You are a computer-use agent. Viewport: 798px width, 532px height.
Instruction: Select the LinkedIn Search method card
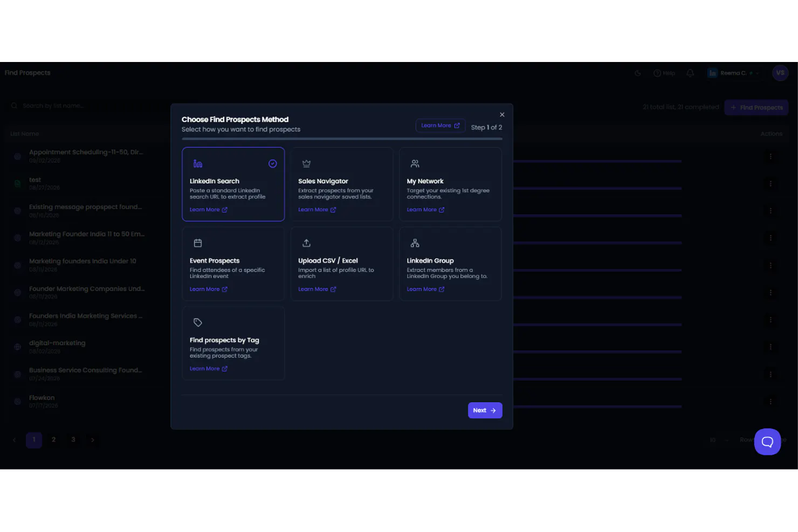click(233, 184)
